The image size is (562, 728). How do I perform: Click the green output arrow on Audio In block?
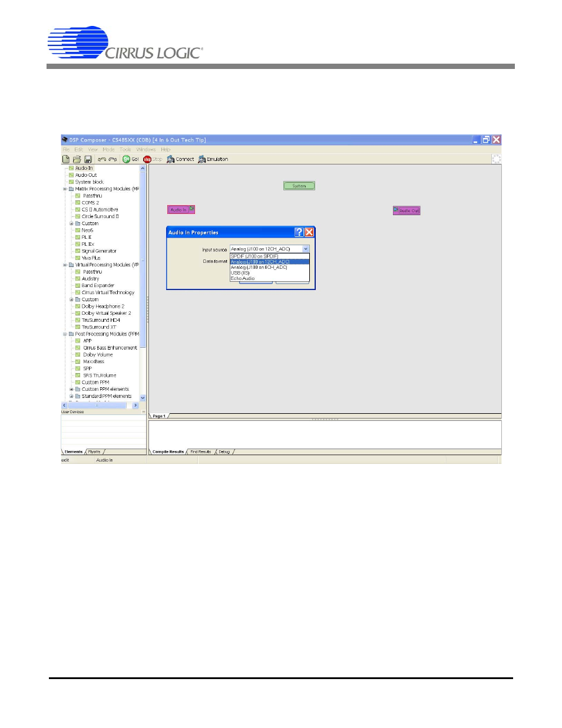pos(191,209)
